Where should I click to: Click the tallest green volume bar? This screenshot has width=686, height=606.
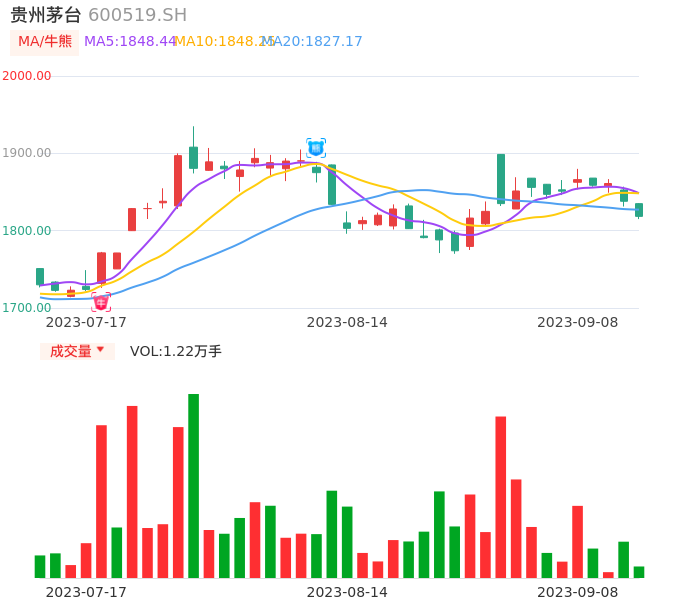(x=193, y=486)
